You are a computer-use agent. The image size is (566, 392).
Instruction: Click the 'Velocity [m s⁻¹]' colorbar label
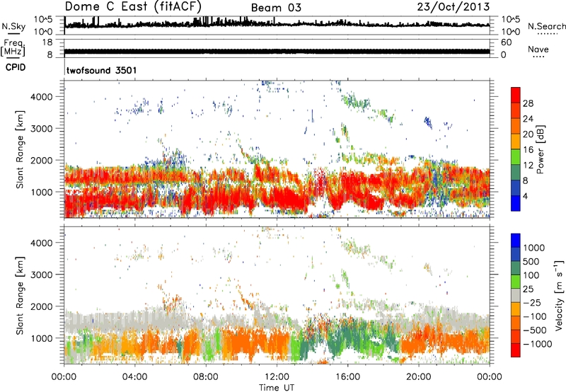559,295
